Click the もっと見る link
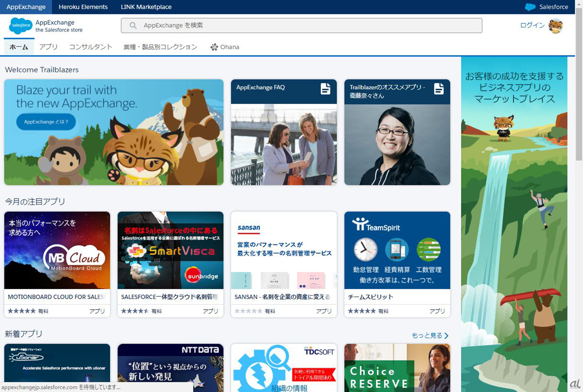Viewport: 583px width, 392px height. 430,336
